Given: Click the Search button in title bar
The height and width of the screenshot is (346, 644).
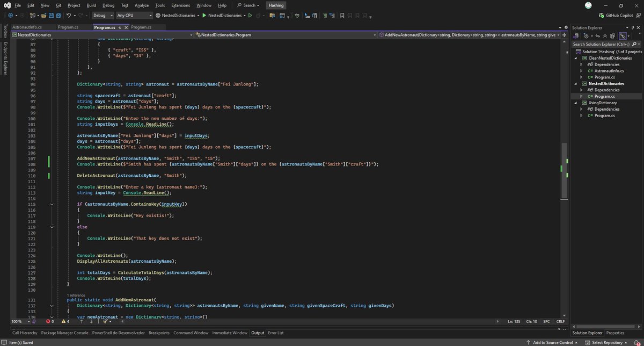Looking at the screenshot, I should (x=249, y=5).
